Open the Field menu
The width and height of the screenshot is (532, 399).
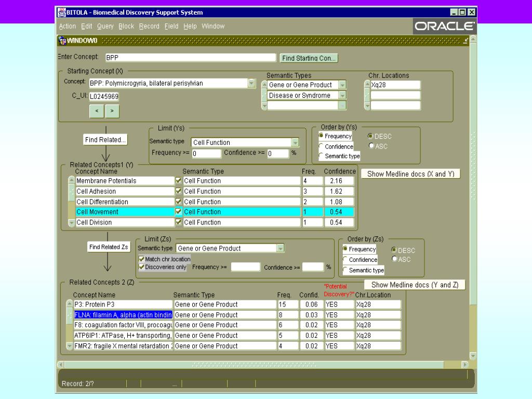click(171, 26)
